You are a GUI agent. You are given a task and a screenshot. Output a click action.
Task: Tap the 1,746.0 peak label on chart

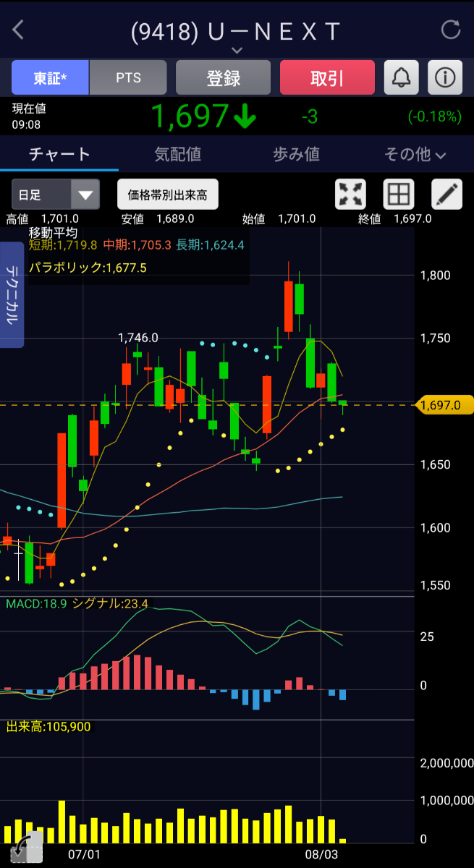point(138,337)
